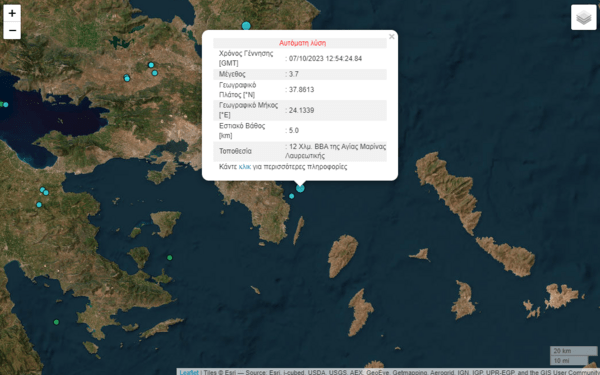Image resolution: width=600 pixels, height=375 pixels.
Task: Select the small cyan marker below the popup tip
Action: click(x=292, y=196)
